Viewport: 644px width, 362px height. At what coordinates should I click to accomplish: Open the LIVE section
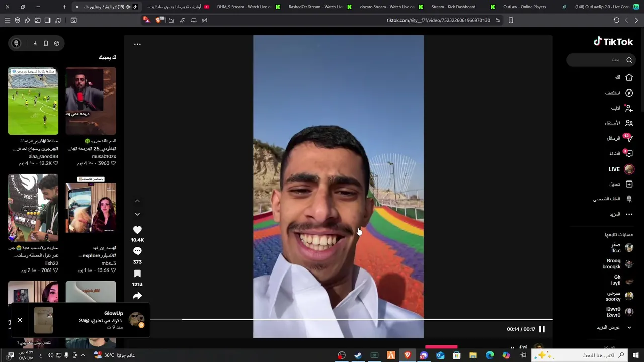(621, 169)
